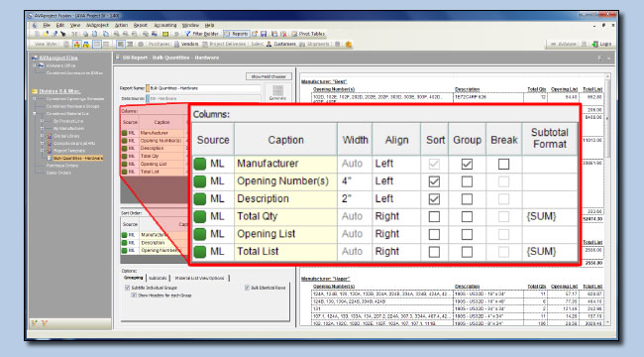Screen dimensions: 644x357
Task: Uncheck Sort checkbox in Description row
Action: pyautogui.click(x=434, y=199)
